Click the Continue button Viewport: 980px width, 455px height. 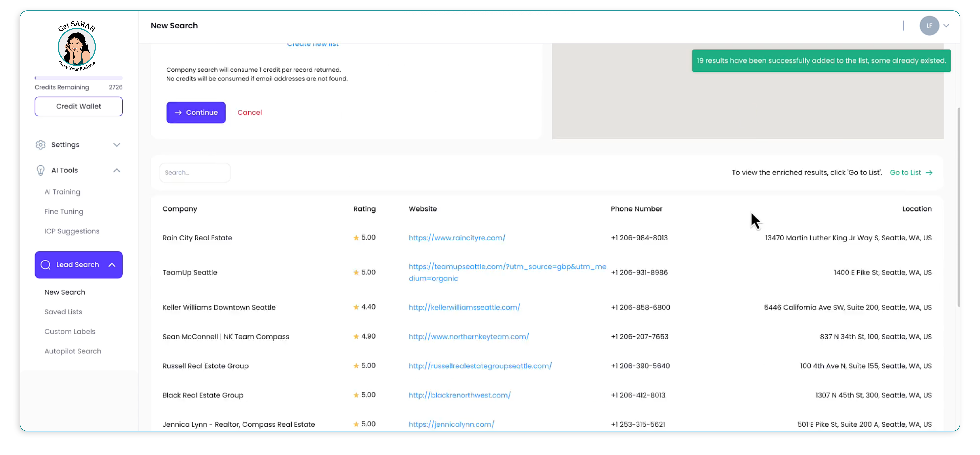tap(196, 113)
